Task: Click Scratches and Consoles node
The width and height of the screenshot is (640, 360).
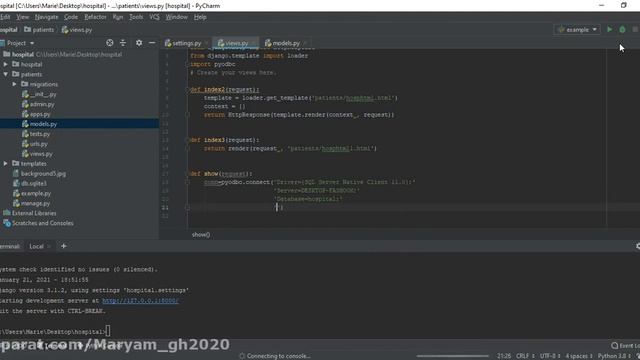Action: (x=38, y=223)
